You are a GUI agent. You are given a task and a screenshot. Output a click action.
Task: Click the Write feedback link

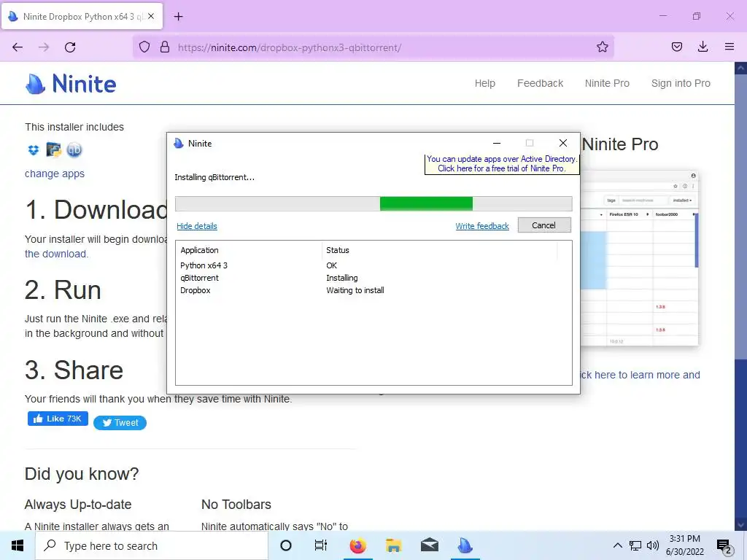(482, 226)
